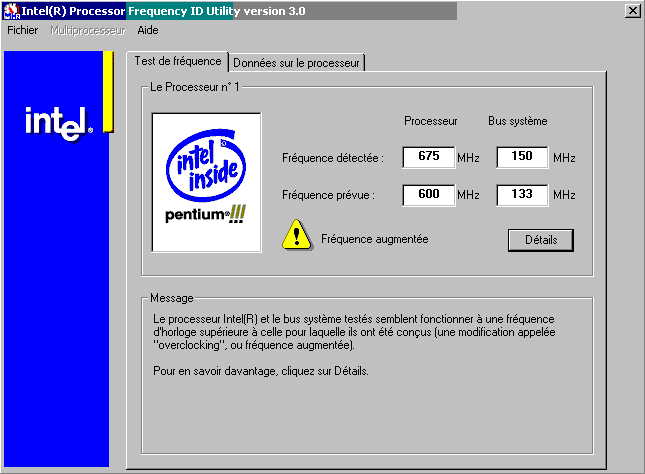Viewport: 645px width, 474px height.
Task: Click the yellow warning triangle icon
Action: pos(297,235)
